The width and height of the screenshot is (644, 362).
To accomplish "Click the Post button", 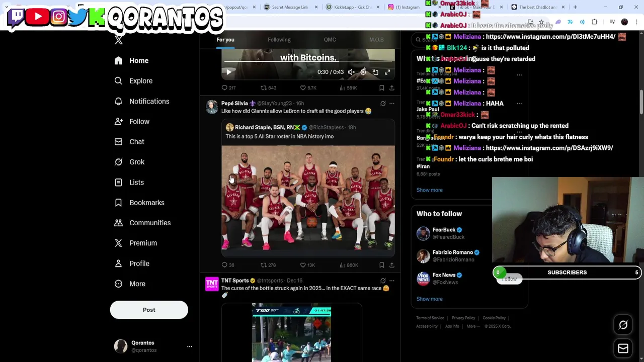I will (x=149, y=310).
